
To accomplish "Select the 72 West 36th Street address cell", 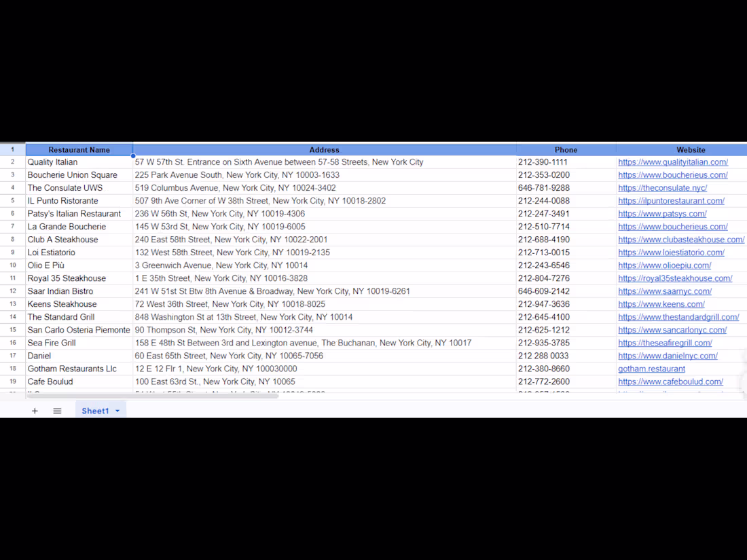I will pyautogui.click(x=325, y=304).
